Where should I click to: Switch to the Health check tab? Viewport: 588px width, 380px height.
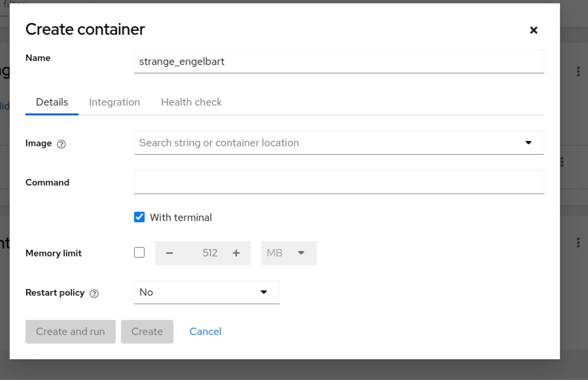click(x=191, y=102)
